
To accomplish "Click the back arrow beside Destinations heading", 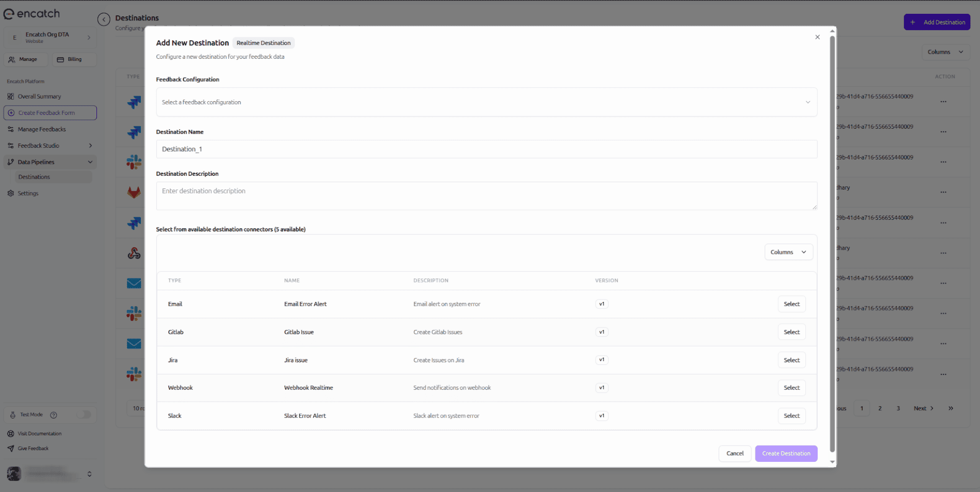I will [104, 19].
